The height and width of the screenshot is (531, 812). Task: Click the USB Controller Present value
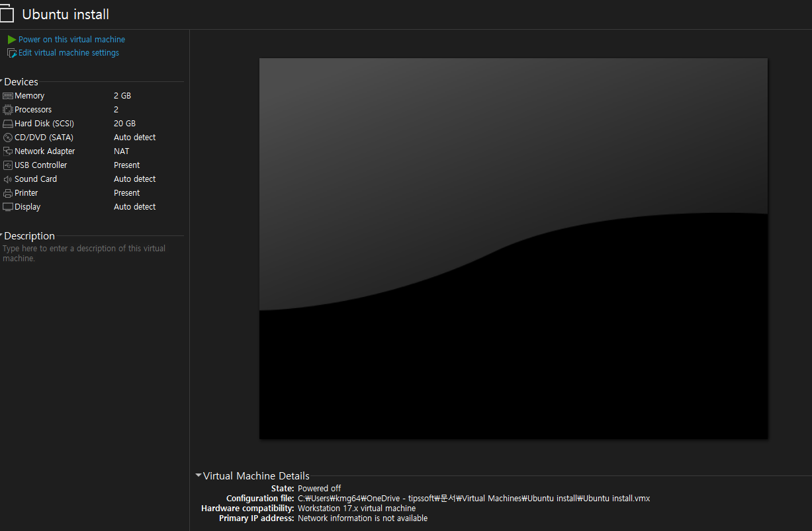pyautogui.click(x=127, y=165)
